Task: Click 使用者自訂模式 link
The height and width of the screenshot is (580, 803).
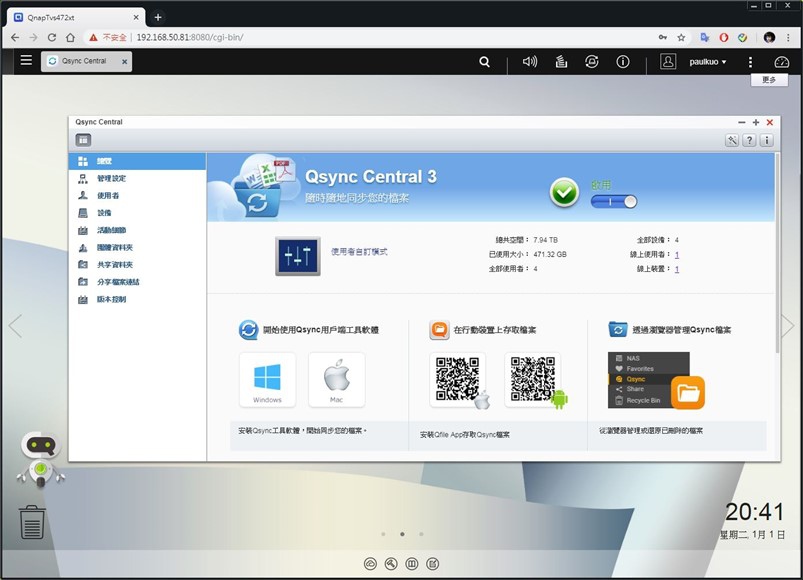Action: (359, 251)
